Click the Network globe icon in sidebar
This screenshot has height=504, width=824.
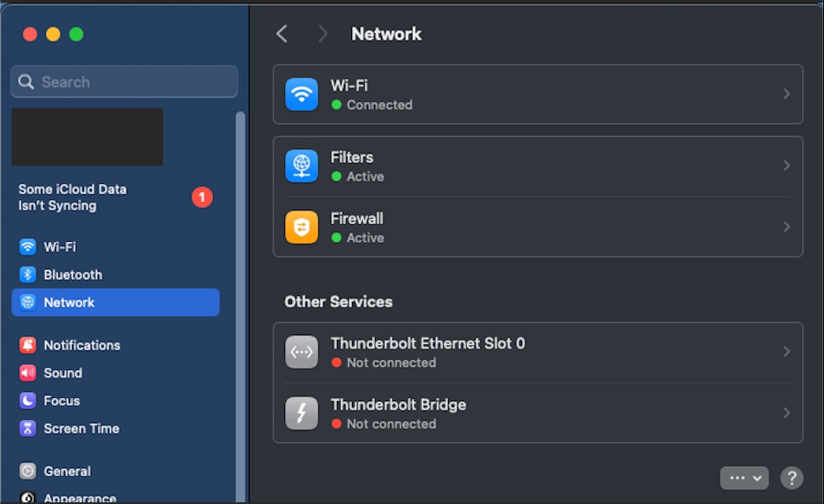pyautogui.click(x=27, y=302)
